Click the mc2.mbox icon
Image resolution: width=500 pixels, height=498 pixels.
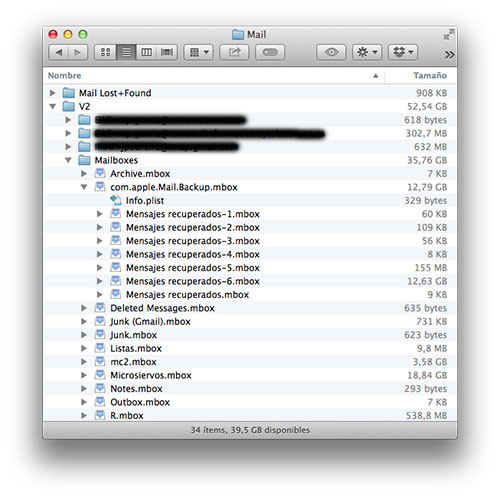click(x=100, y=361)
